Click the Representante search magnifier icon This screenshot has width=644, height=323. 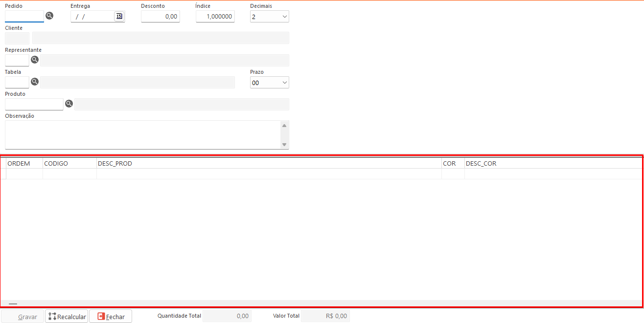click(x=35, y=60)
